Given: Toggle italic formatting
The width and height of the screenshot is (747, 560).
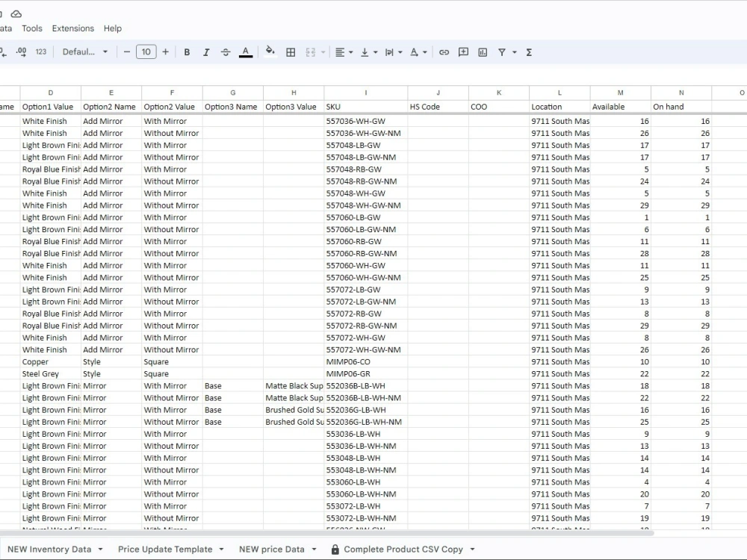Looking at the screenshot, I should coord(206,52).
